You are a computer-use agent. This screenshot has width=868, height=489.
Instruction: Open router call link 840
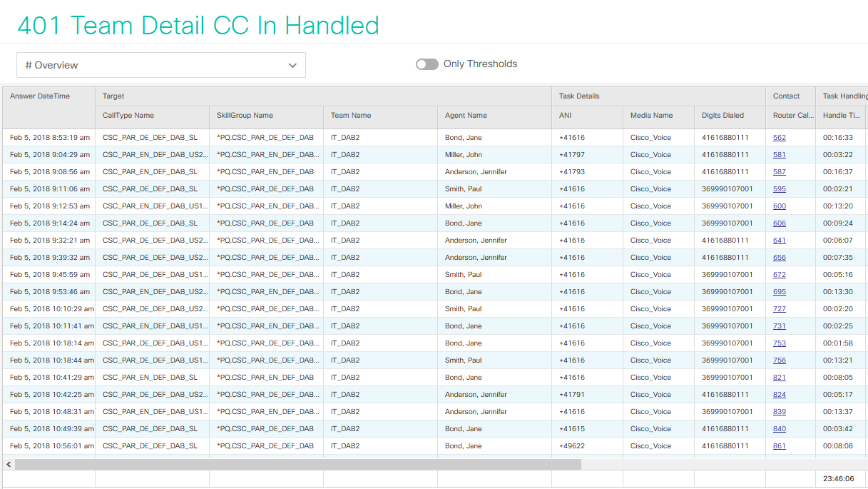click(x=779, y=429)
